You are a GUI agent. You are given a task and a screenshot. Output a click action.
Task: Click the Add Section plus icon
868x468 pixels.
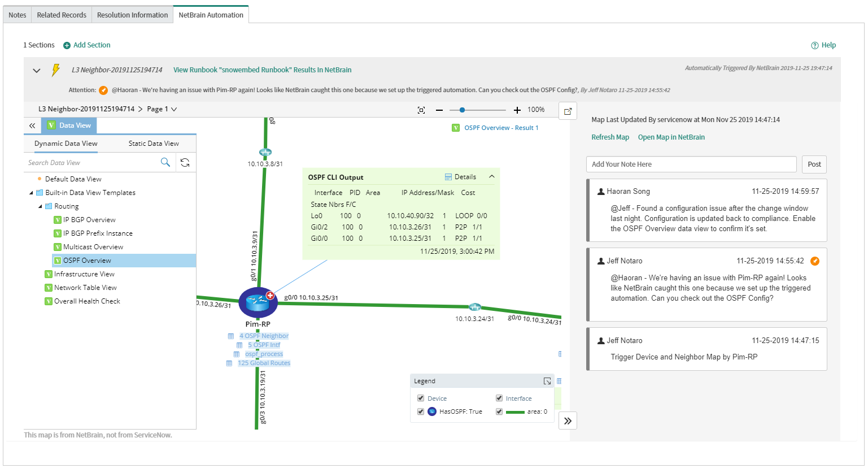[67, 45]
